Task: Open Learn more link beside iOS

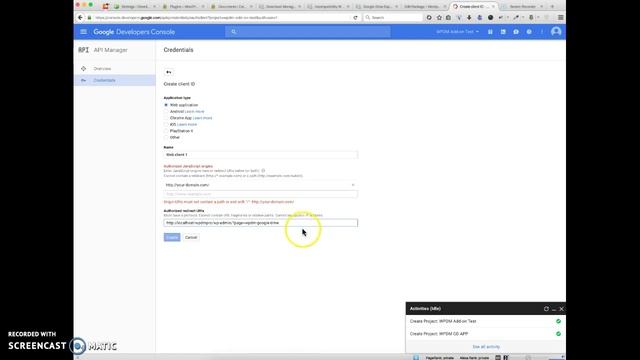Action: [x=187, y=124]
